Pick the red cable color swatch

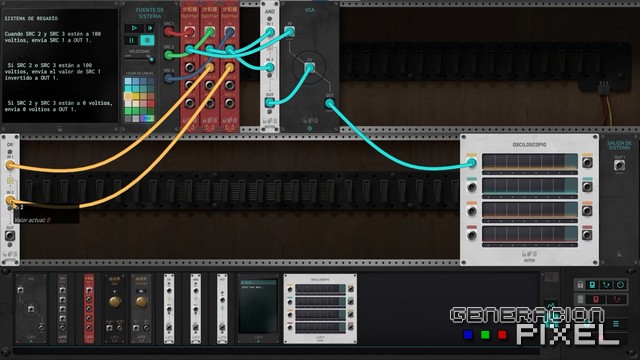[x=151, y=104]
